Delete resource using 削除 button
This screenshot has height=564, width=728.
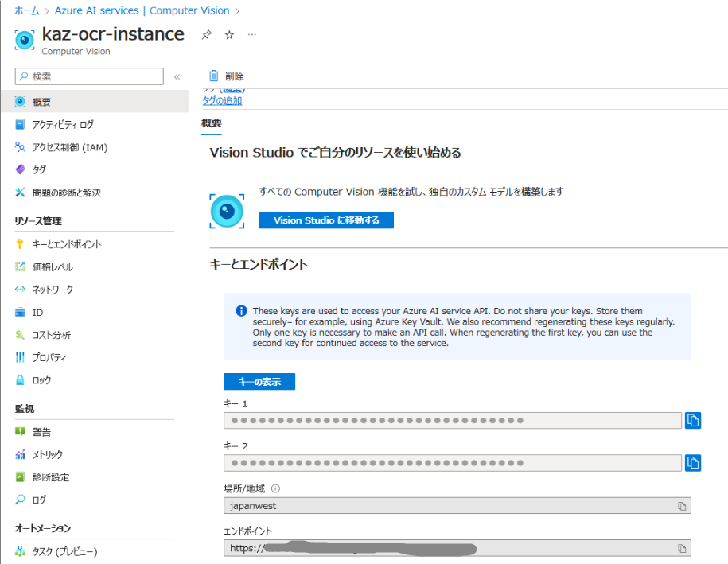point(226,76)
